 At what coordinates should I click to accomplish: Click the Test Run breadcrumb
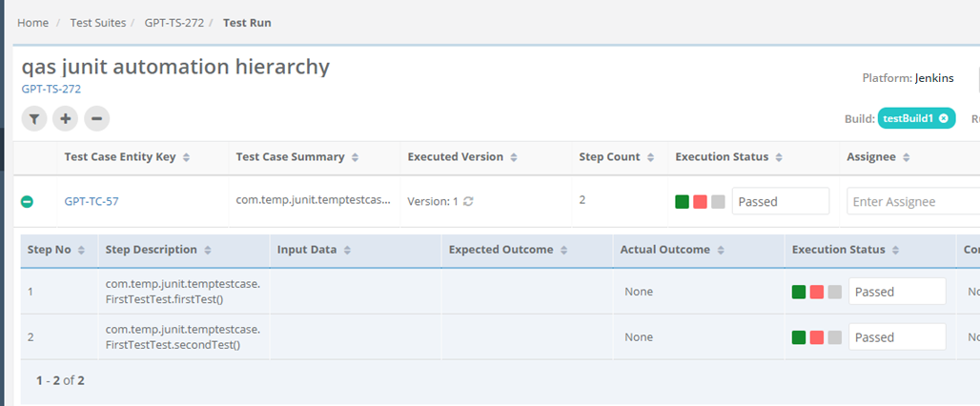[x=247, y=23]
